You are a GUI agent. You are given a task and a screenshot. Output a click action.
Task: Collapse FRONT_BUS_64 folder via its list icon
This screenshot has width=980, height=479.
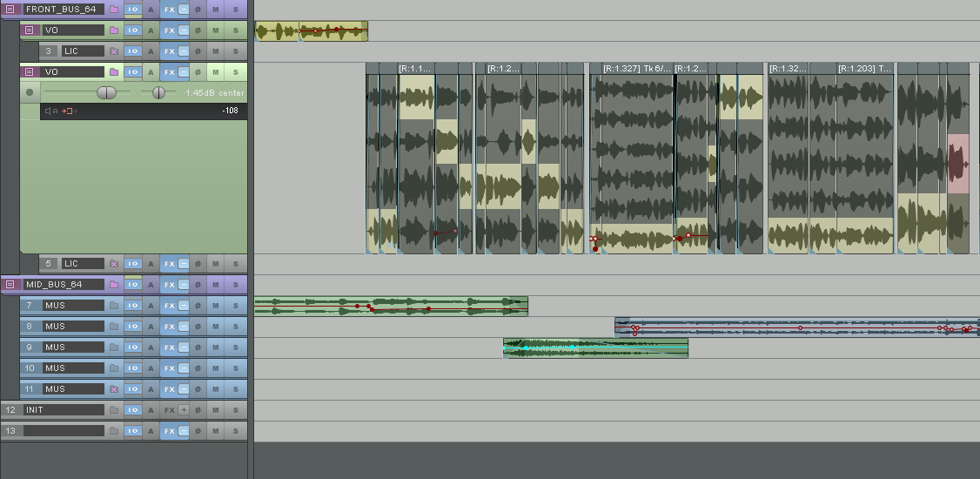10,10
